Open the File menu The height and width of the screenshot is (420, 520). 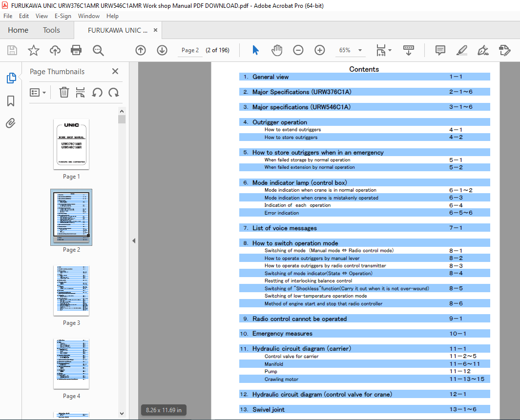[8, 16]
